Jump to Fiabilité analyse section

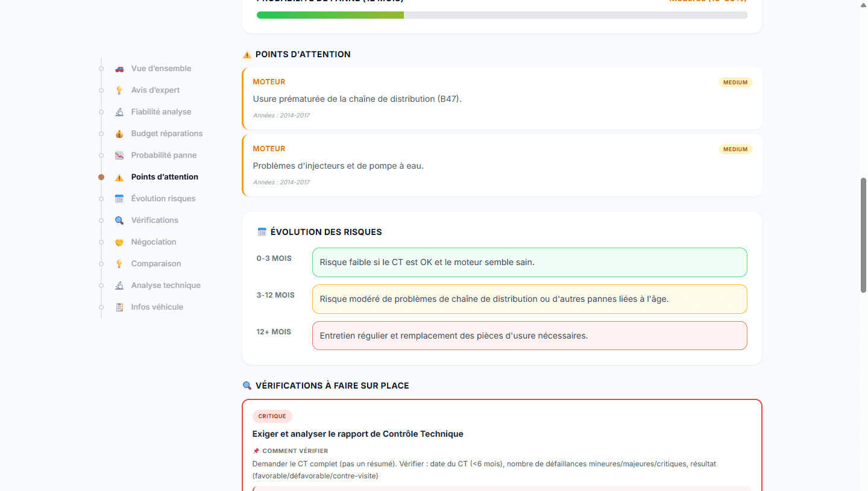[161, 112]
